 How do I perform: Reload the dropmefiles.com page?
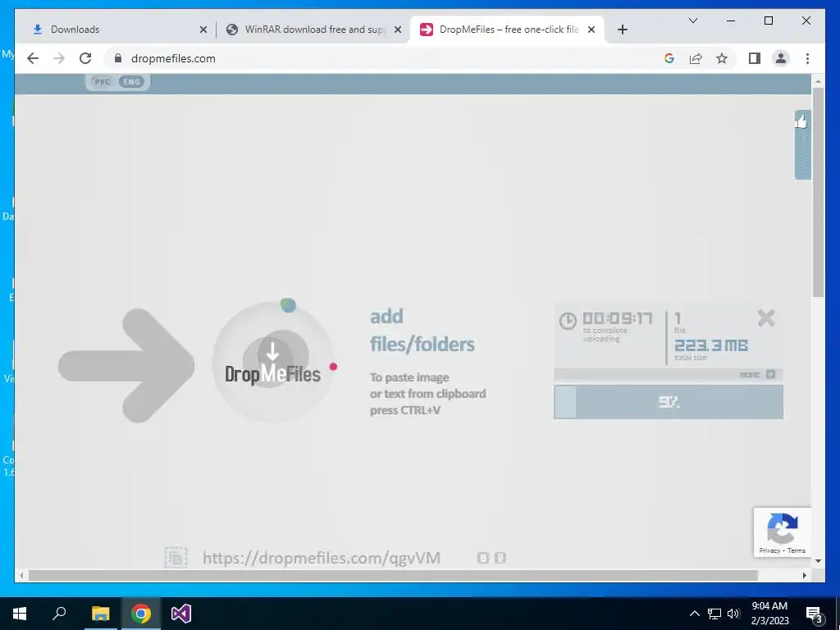click(85, 58)
